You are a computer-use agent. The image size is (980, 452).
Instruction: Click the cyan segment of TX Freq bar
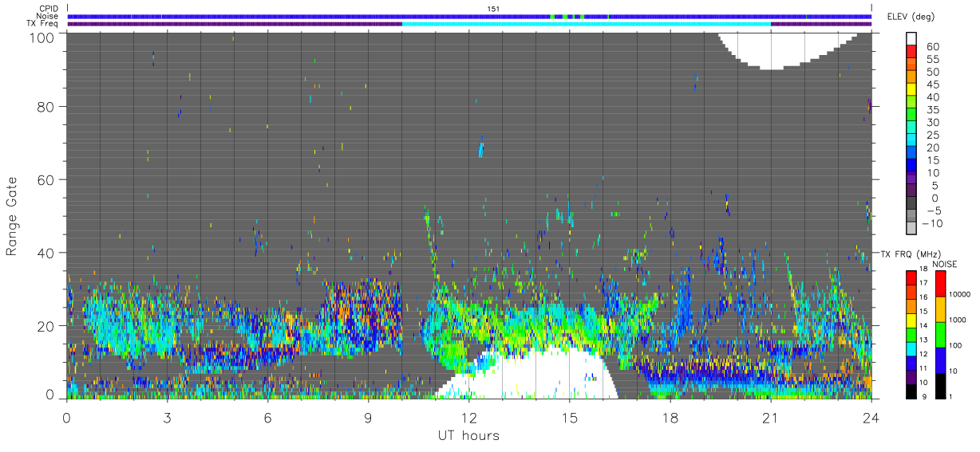[x=587, y=24]
